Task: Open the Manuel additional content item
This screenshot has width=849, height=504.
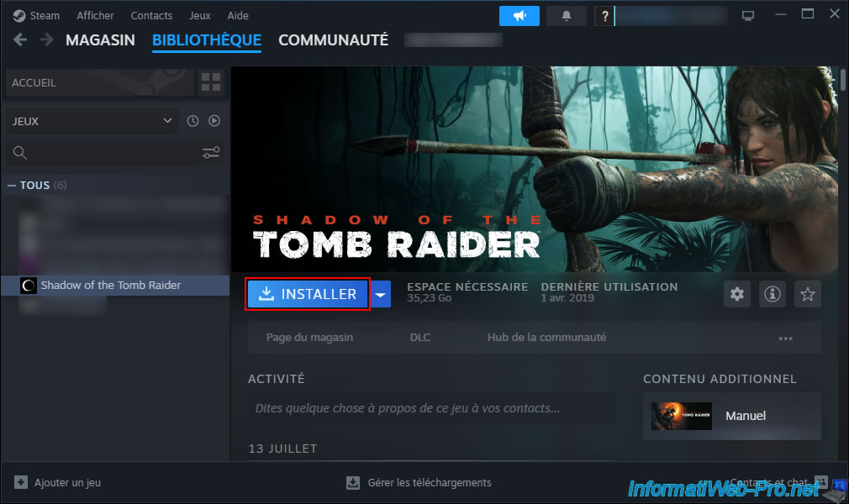Action: click(732, 416)
